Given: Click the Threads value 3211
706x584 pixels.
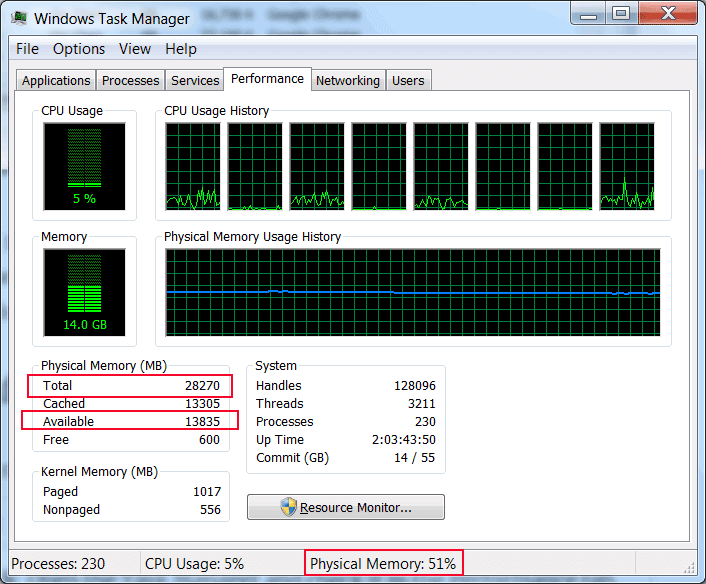Looking at the screenshot, I should (x=421, y=404).
